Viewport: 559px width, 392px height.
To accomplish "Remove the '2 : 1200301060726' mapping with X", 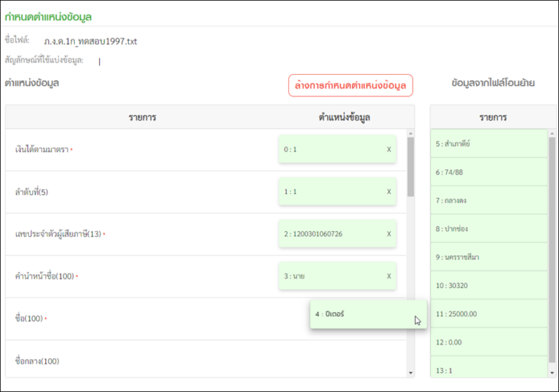I will pos(389,234).
